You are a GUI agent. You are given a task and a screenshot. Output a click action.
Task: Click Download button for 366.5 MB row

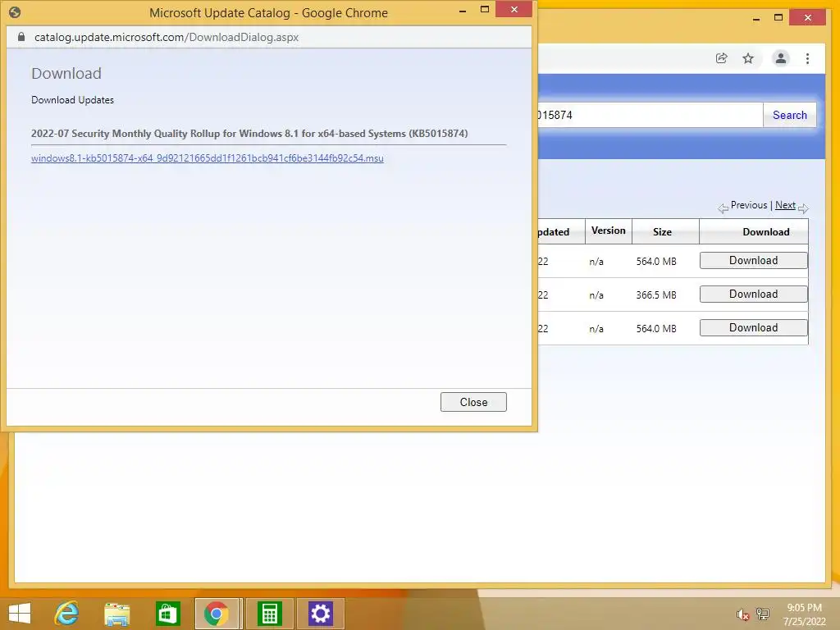pyautogui.click(x=753, y=294)
